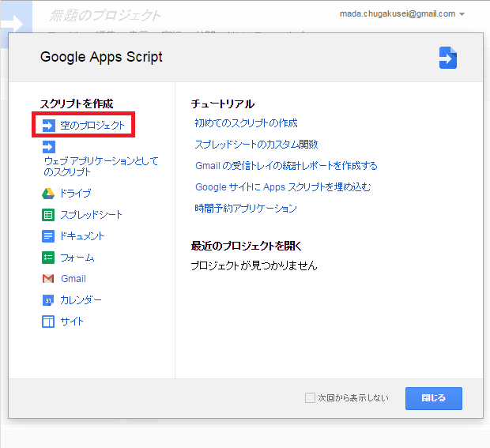Choose the Gmail script template

[x=73, y=279]
